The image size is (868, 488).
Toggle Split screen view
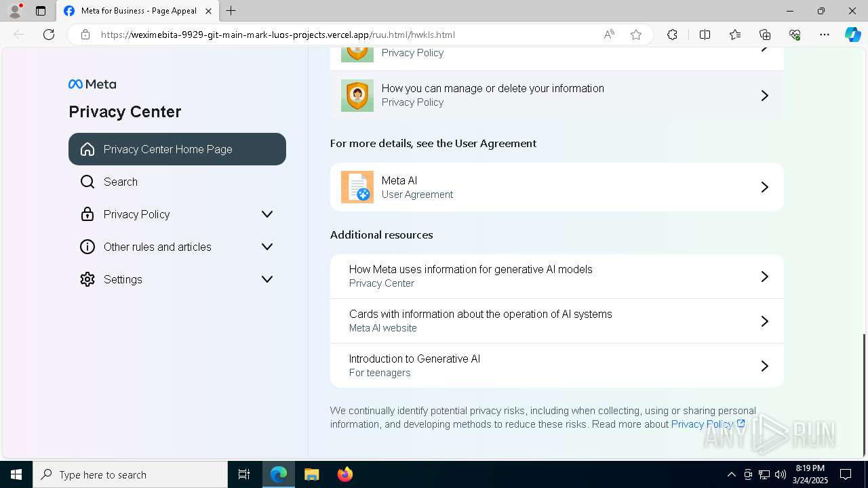pos(705,35)
